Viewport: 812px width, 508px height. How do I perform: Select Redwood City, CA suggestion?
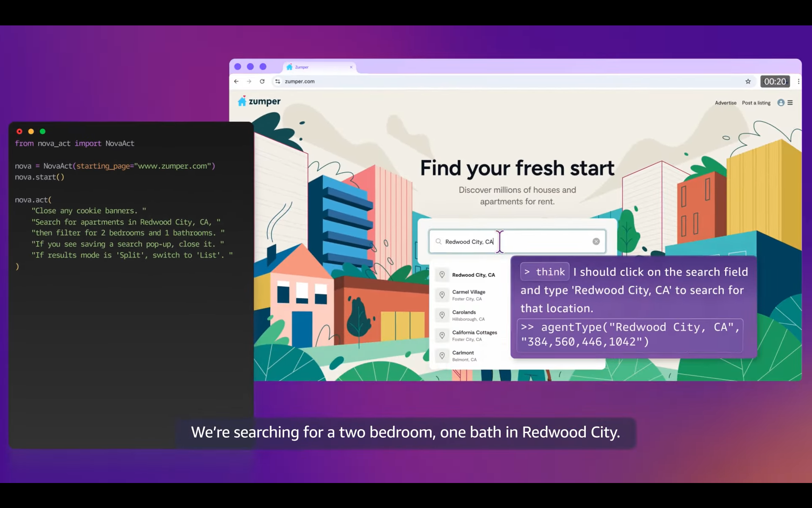coord(473,275)
